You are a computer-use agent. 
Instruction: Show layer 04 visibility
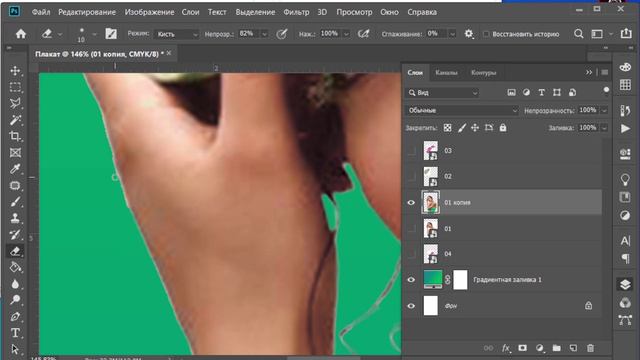click(x=411, y=254)
